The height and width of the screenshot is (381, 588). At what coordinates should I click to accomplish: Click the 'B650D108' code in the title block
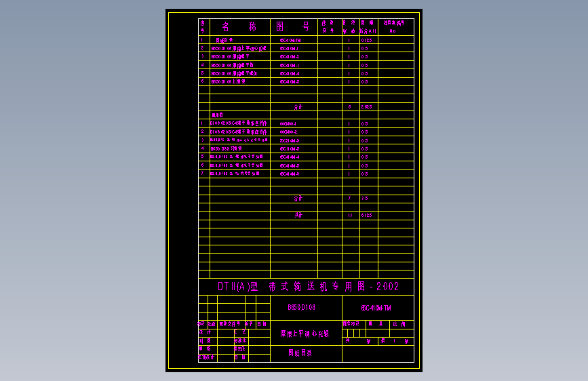(x=302, y=308)
